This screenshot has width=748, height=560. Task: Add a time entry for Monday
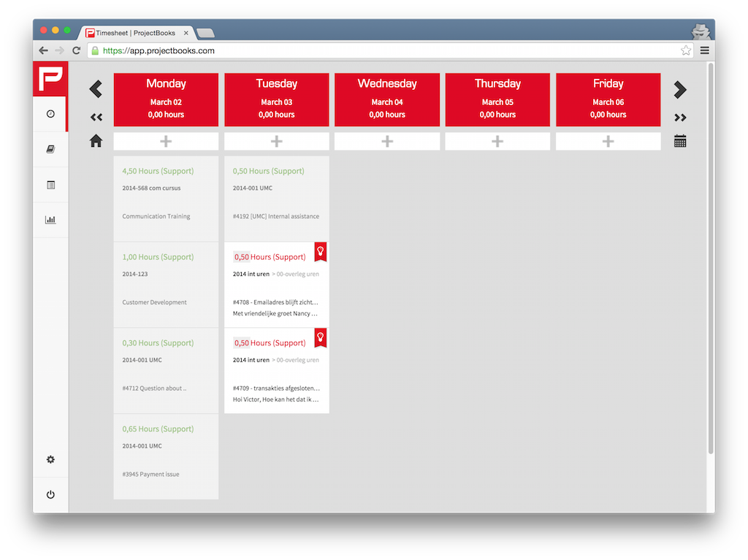166,142
